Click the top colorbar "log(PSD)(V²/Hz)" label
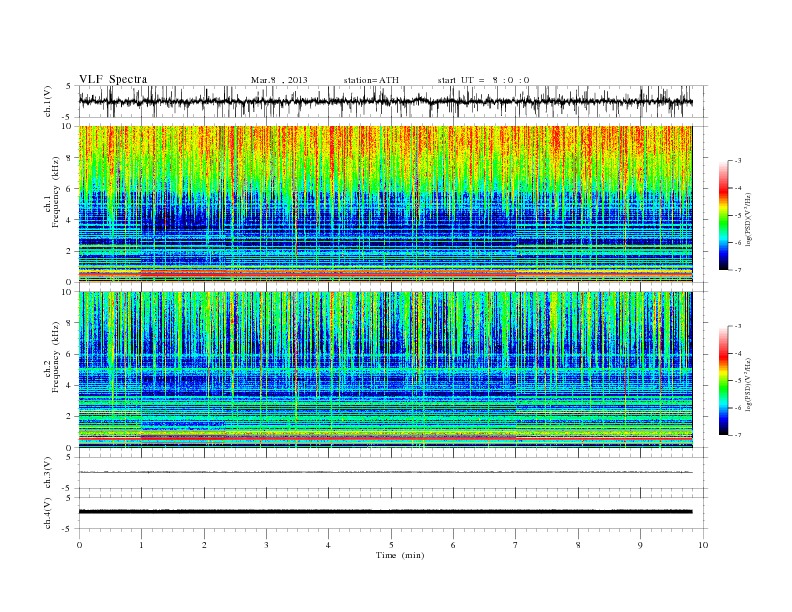Viewport: 792px width, 612px height. click(749, 220)
